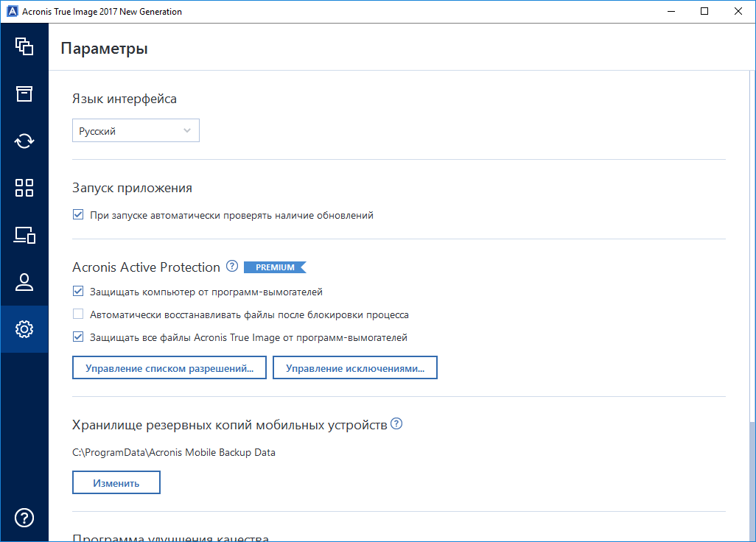Click the 'Запуск приложения' section heading
The width and height of the screenshot is (756, 542).
point(132,187)
